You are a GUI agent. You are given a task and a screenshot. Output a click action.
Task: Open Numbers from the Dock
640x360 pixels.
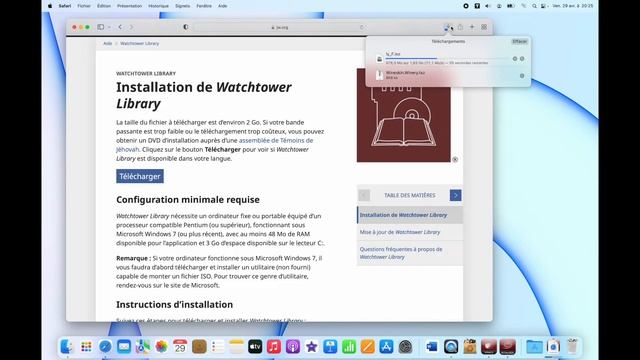(349, 347)
